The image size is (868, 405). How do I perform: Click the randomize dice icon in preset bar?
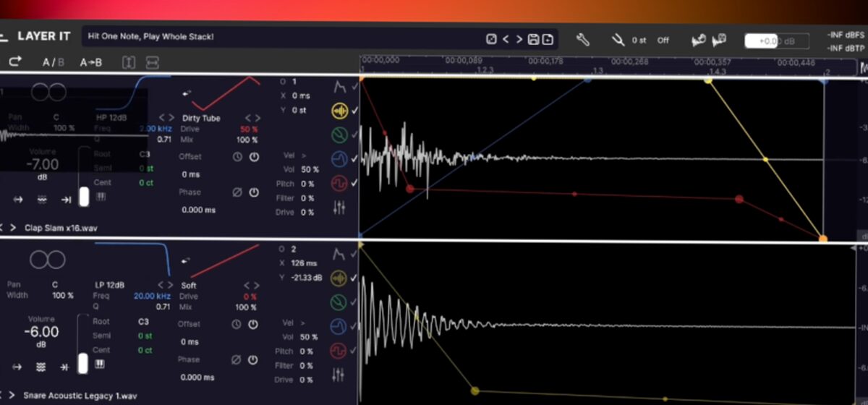pyautogui.click(x=491, y=40)
